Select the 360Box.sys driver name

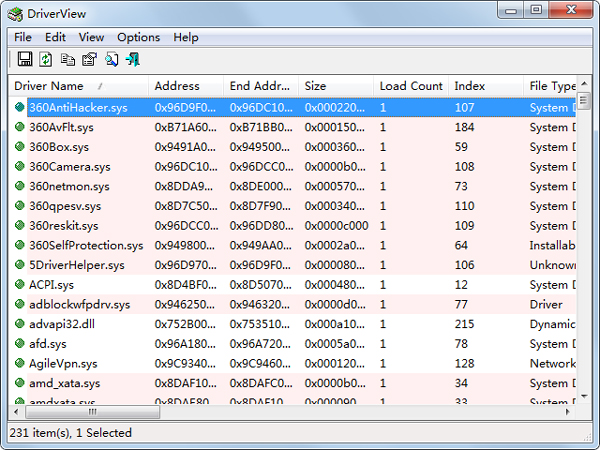[59, 147]
